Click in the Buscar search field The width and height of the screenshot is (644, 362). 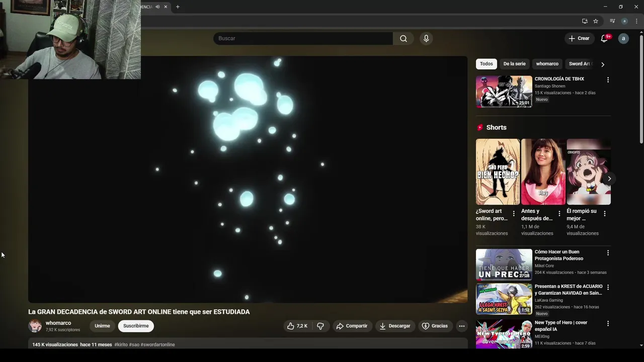click(x=303, y=39)
